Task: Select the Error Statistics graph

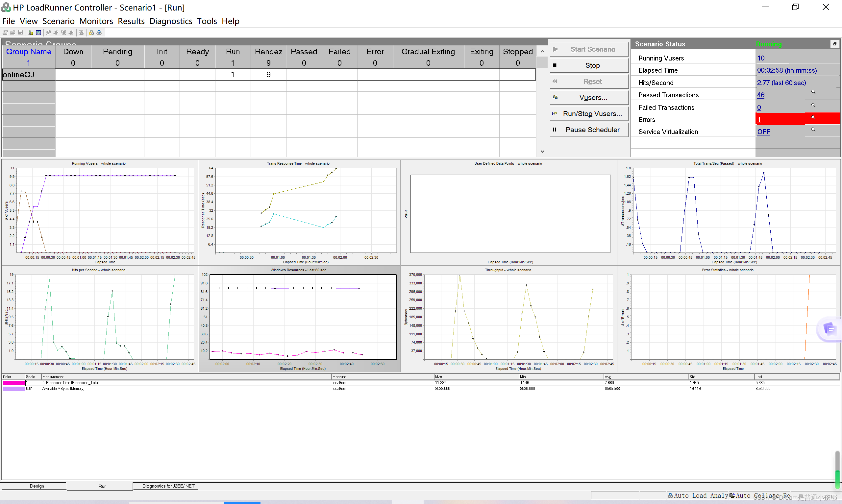Action: coord(729,319)
